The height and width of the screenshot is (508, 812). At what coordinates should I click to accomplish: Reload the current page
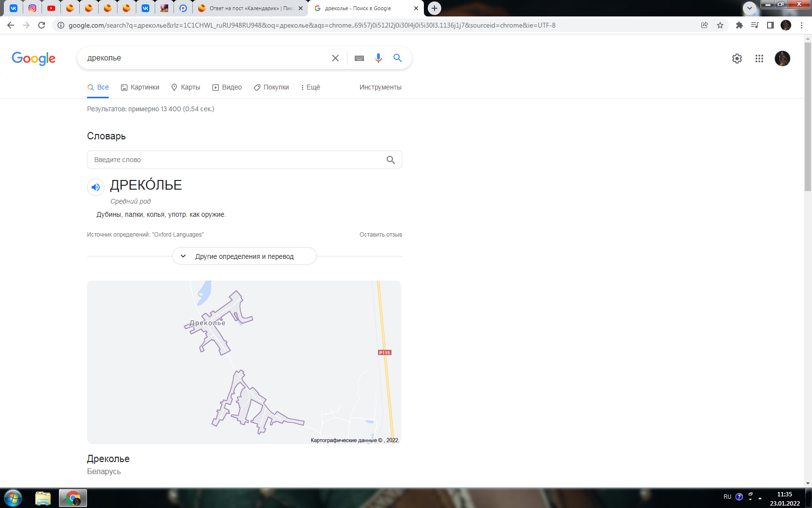point(42,25)
